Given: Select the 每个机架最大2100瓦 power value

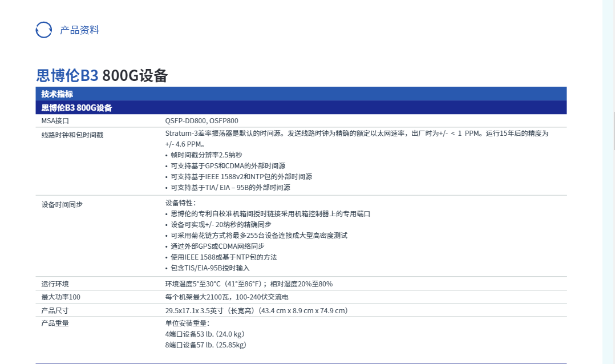Looking at the screenshot, I should pyautogui.click(x=226, y=297).
